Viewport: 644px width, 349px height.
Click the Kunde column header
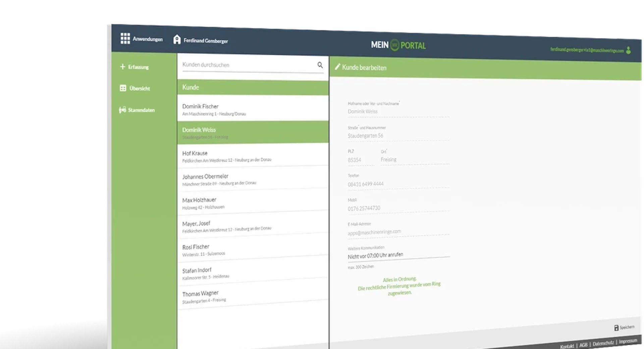(253, 87)
